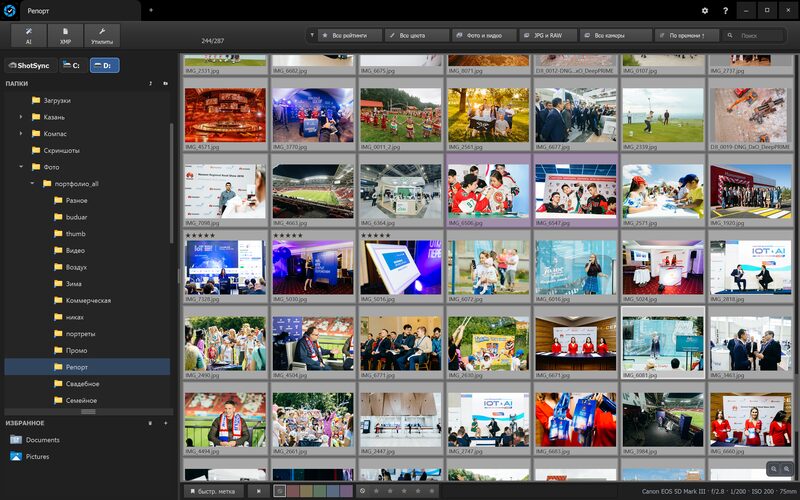Apply the blue color label
Image resolution: width=800 pixels, height=500 pixels.
[333, 491]
